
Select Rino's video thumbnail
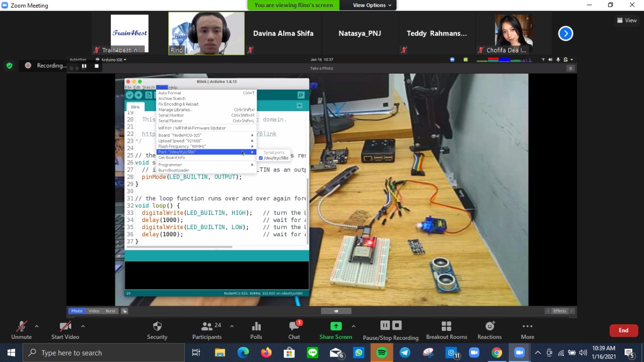tap(206, 33)
